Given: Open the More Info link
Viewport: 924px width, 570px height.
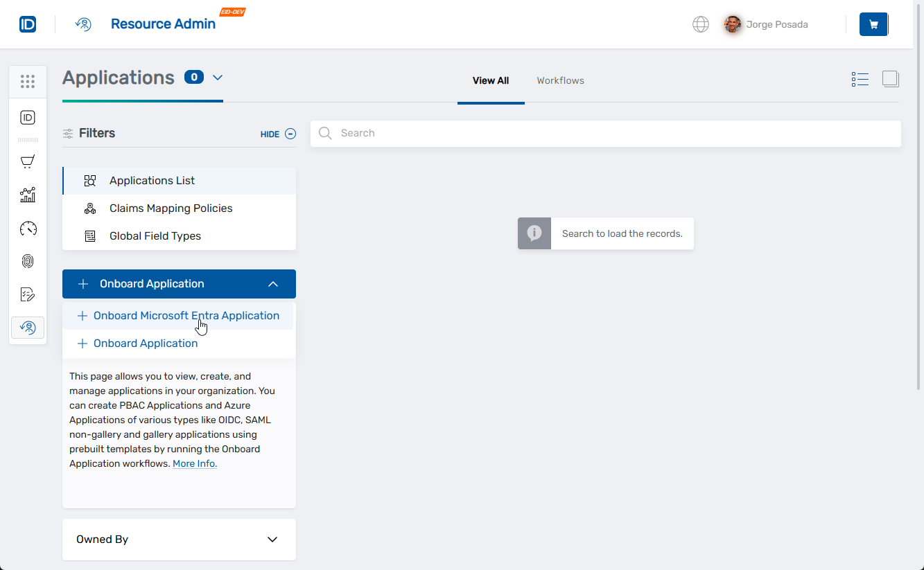Looking at the screenshot, I should pyautogui.click(x=194, y=463).
